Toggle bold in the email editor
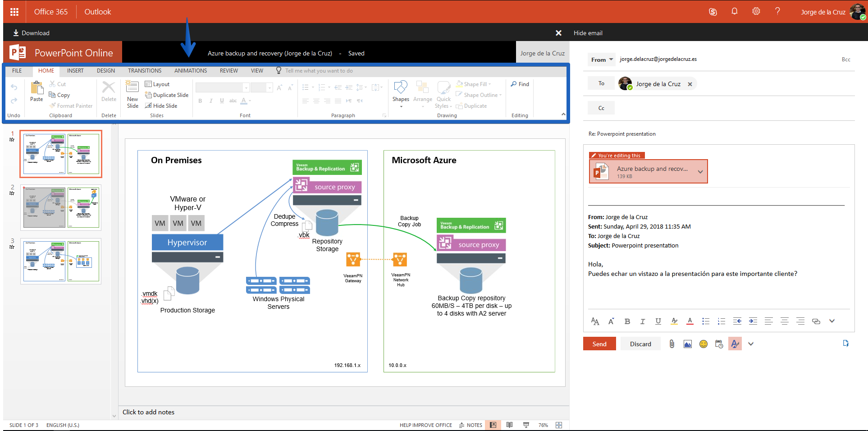The width and height of the screenshot is (868, 431). (x=627, y=321)
